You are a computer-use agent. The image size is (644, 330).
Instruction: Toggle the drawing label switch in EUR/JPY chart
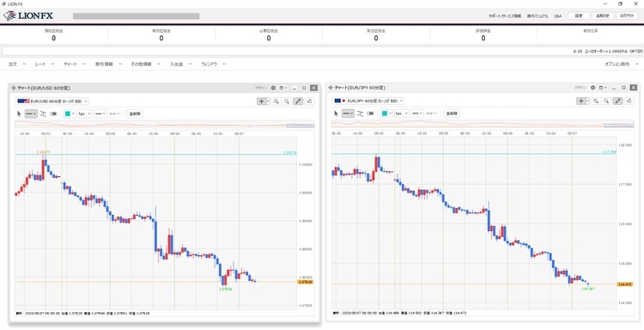(370, 113)
